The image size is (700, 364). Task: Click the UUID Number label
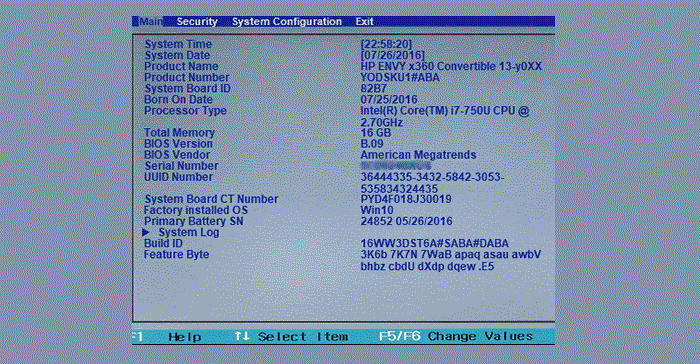coord(178,177)
